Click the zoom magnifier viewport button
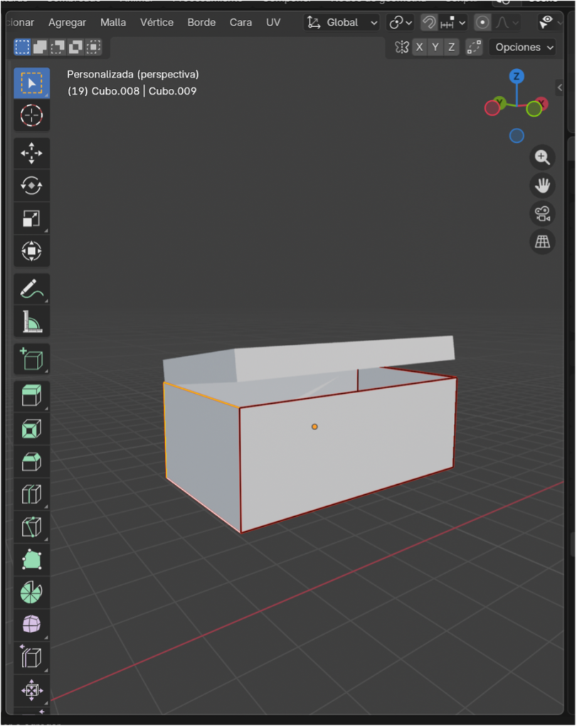This screenshot has height=728, width=577. [543, 157]
